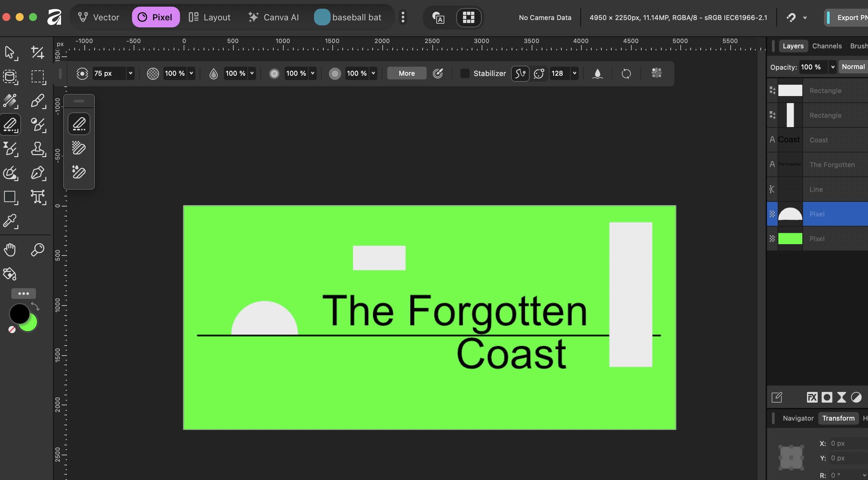This screenshot has width=868, height=480.
Task: Open the Normal blend mode dropdown
Action: pos(854,67)
